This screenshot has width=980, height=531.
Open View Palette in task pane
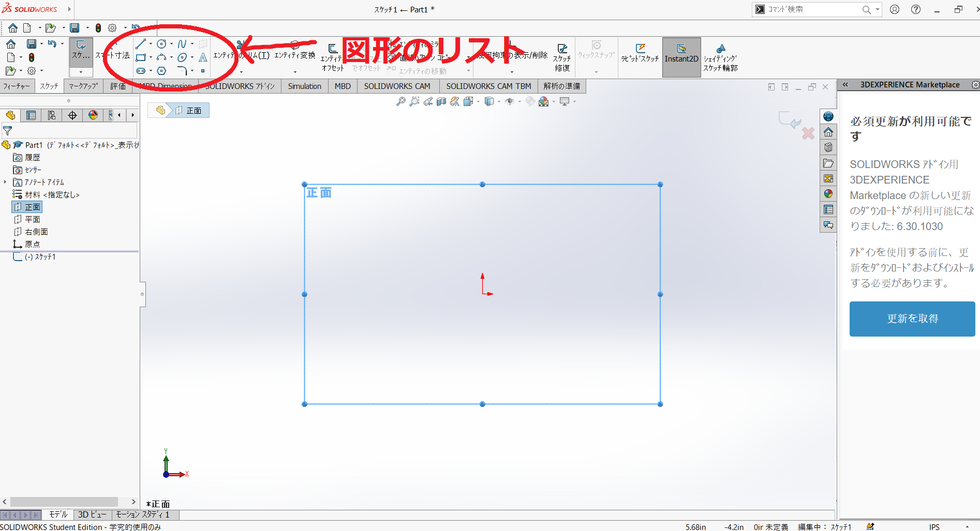[x=828, y=178]
